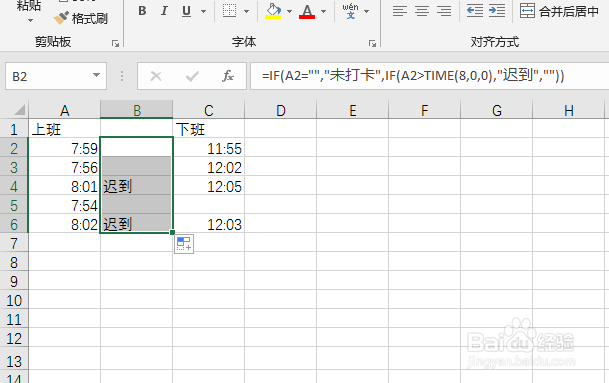
Task: Click cell showing 7:59
Action: 64,148
